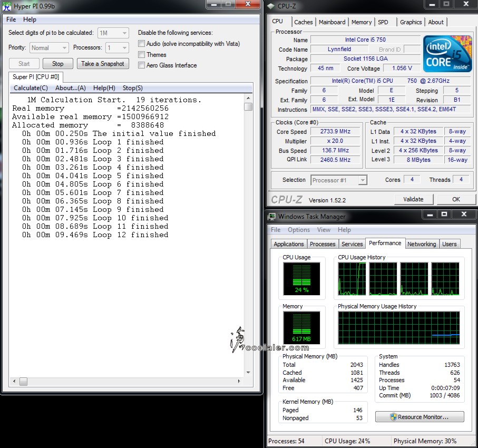Image resolution: width=478 pixels, height=448 pixels.
Task: Open Task Manager View menu
Action: [x=324, y=230]
